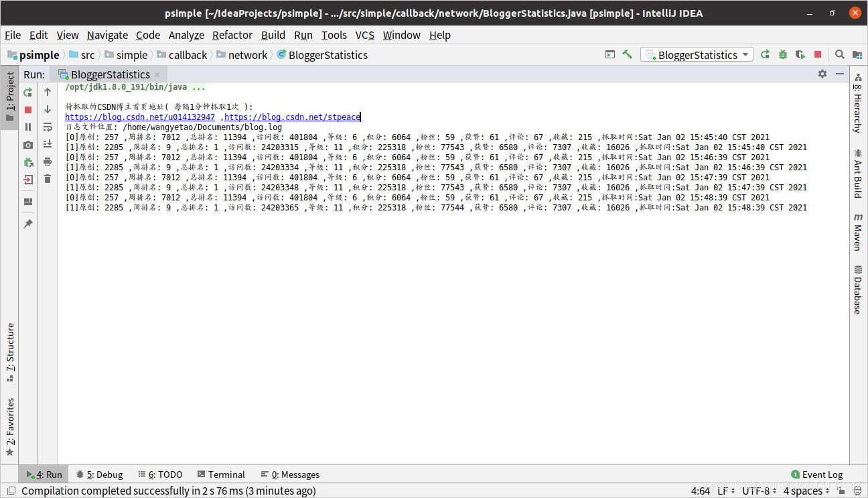Open the Navigate menu
Image resolution: width=868 pixels, height=498 pixels.
pos(107,35)
